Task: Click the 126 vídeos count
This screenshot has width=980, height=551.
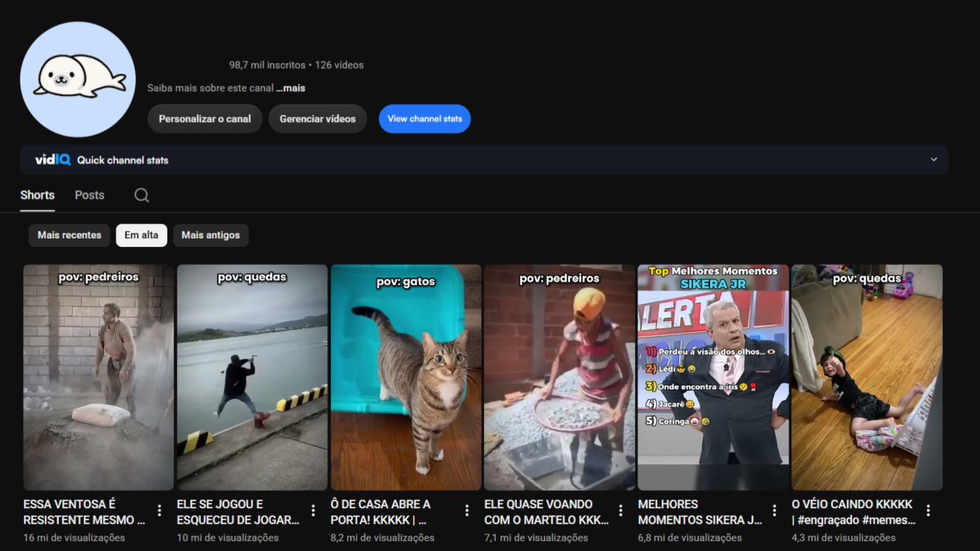Action: [x=339, y=65]
